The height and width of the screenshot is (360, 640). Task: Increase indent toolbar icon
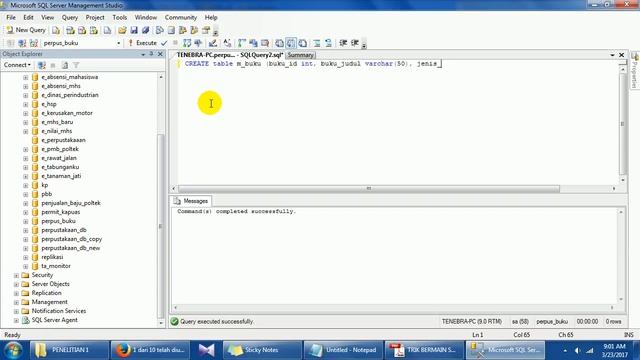355,43
